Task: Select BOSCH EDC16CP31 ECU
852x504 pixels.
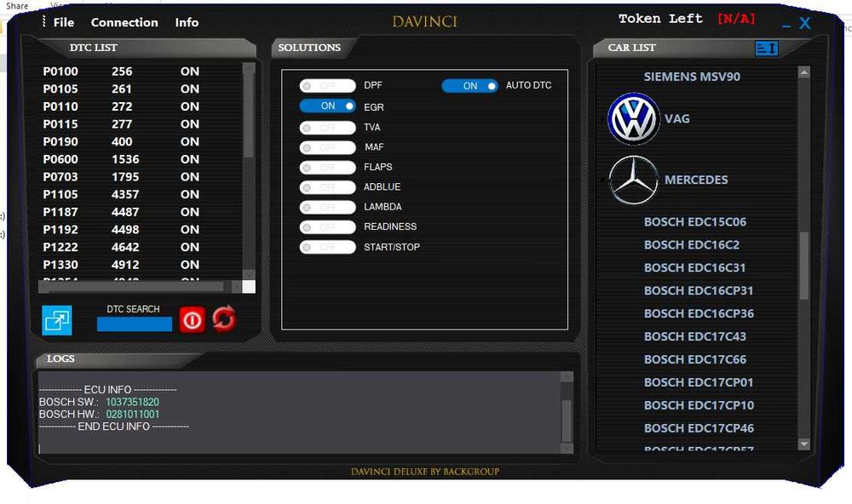Action: [x=699, y=290]
